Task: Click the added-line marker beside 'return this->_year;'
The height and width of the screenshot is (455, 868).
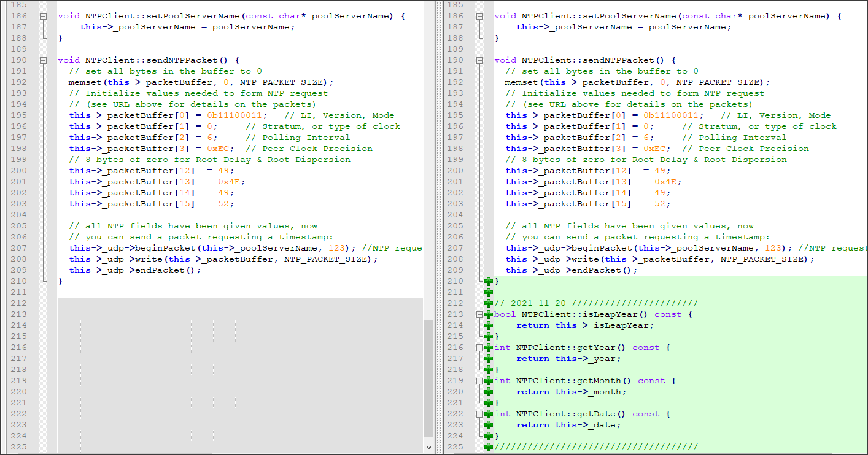Action: 489,359
